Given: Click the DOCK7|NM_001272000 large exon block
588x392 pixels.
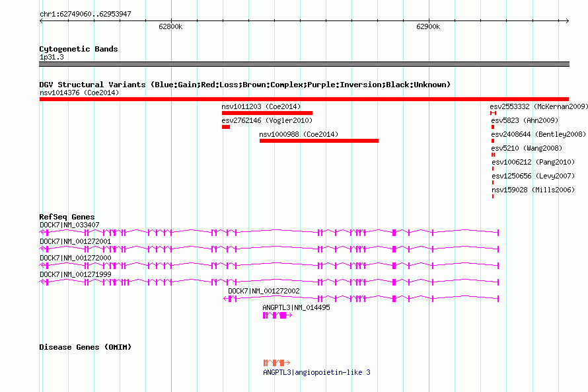Looking at the screenshot, I should [x=394, y=266].
